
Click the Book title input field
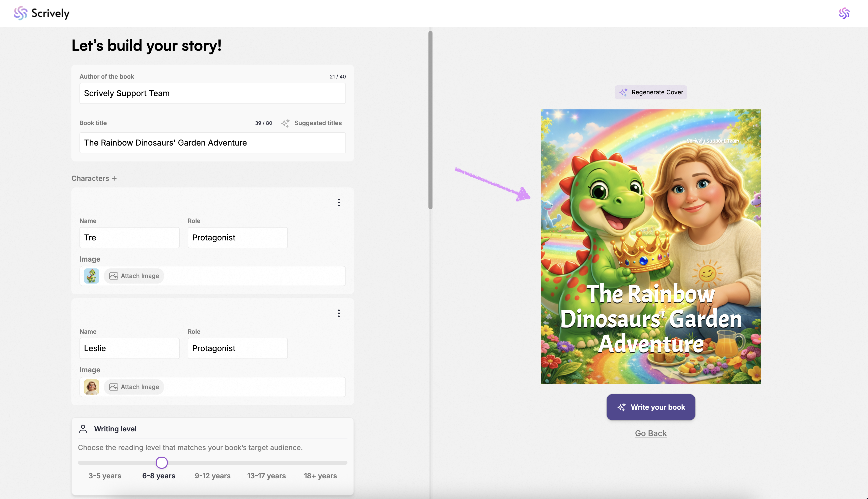(212, 143)
